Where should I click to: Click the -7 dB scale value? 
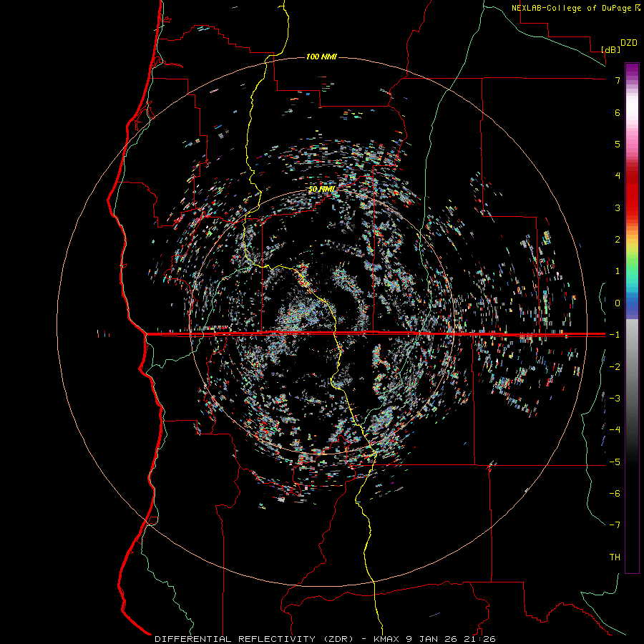[615, 525]
